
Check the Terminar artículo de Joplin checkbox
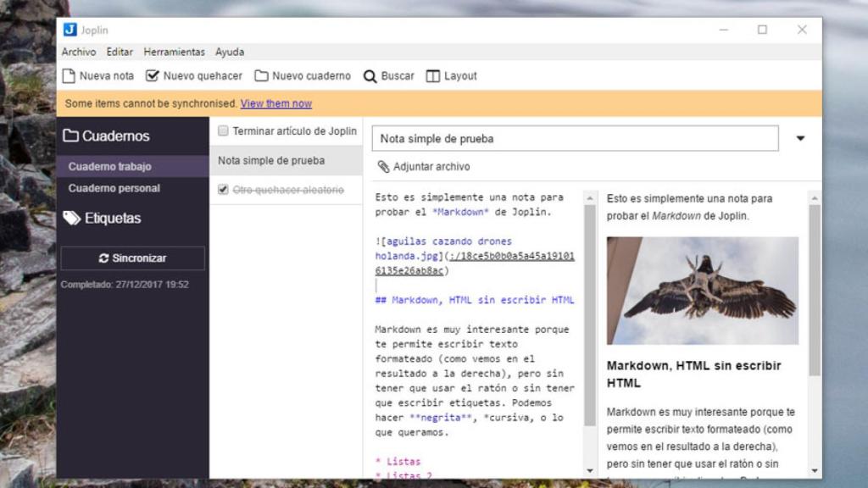pyautogui.click(x=223, y=130)
